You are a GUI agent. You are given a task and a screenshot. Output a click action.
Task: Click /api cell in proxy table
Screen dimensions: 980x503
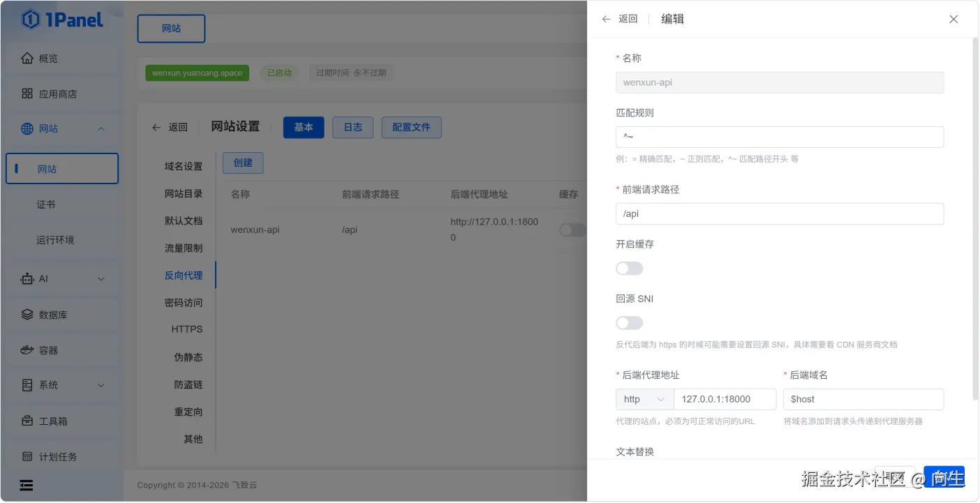point(350,230)
